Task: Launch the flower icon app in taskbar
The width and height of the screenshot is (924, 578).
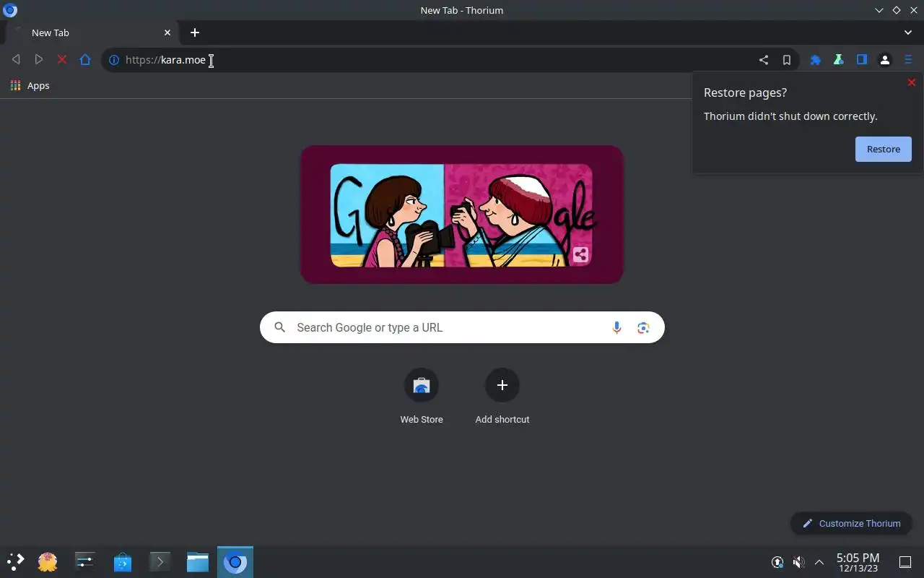Action: (48, 561)
